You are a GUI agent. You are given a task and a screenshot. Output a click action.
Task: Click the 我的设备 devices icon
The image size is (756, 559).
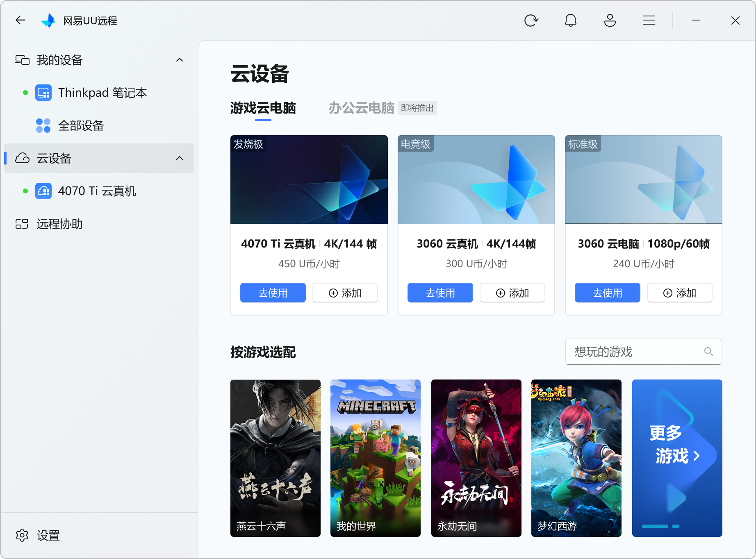point(22,60)
